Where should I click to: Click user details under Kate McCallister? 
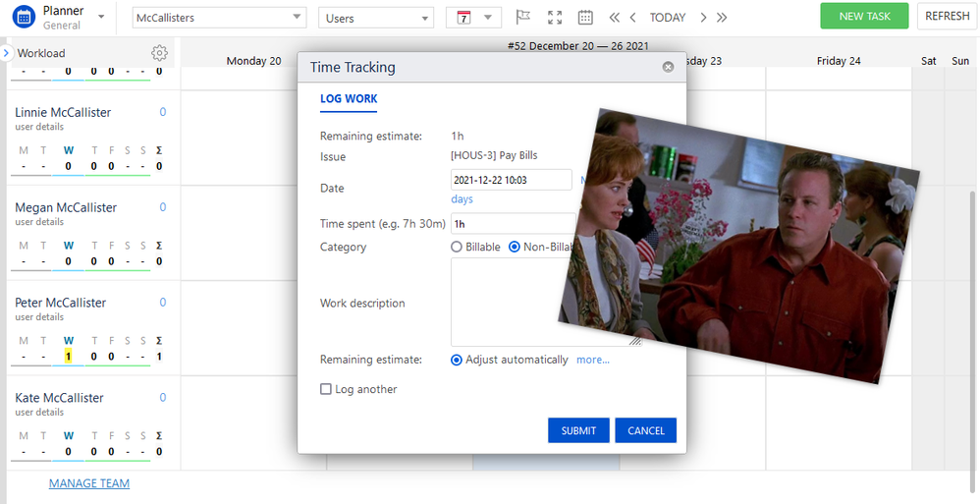[39, 412]
